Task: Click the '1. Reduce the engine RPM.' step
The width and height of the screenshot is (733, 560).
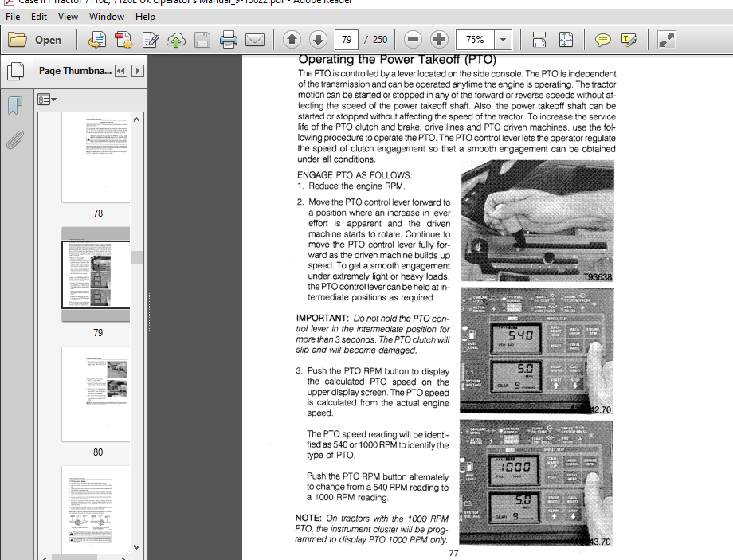Action: [351, 186]
